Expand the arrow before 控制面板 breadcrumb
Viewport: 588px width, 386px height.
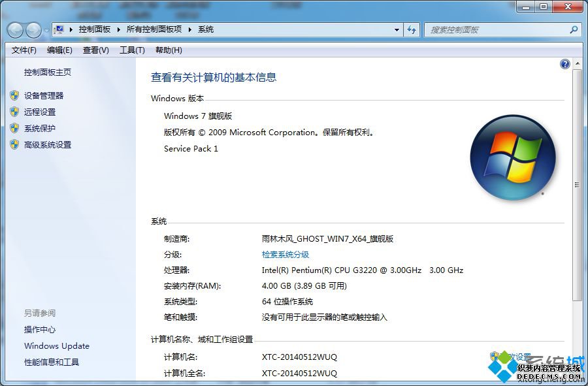[71, 29]
